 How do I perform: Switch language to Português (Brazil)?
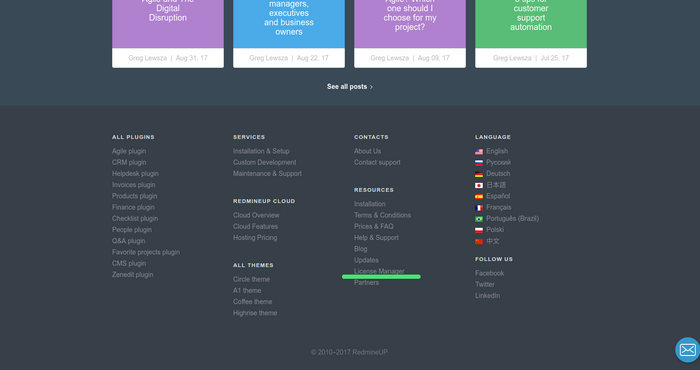pyautogui.click(x=512, y=218)
